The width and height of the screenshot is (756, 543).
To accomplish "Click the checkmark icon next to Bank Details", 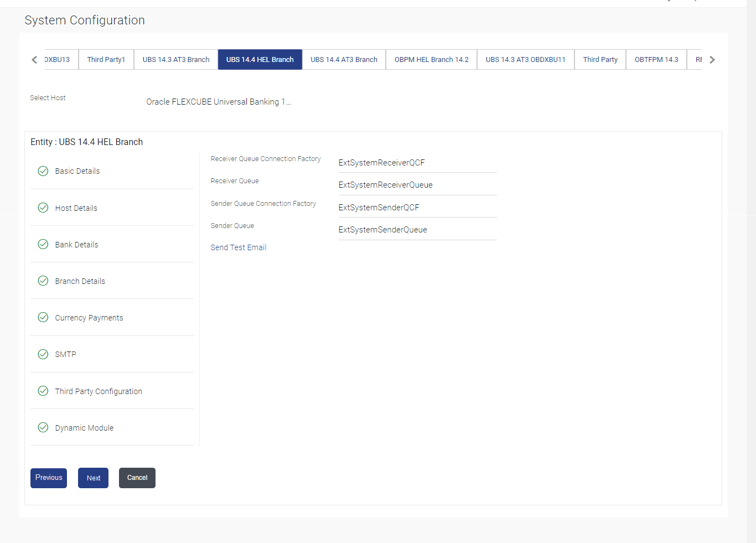I will pos(43,244).
